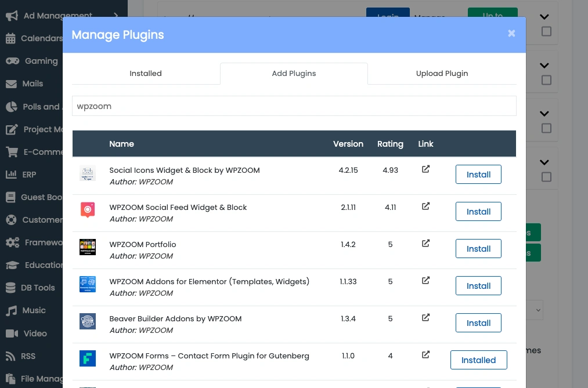Install WPZOOM Addons for Elementor
588x388 pixels.
point(478,286)
